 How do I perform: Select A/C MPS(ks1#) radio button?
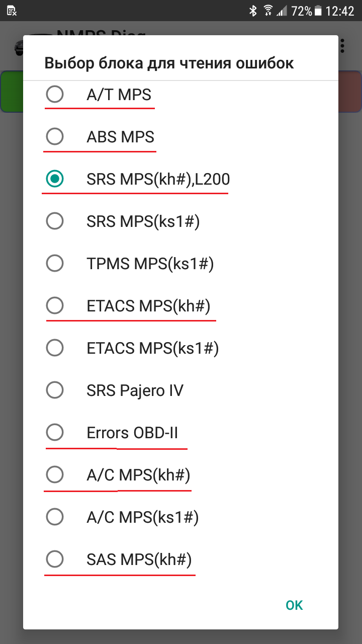pos(55,517)
